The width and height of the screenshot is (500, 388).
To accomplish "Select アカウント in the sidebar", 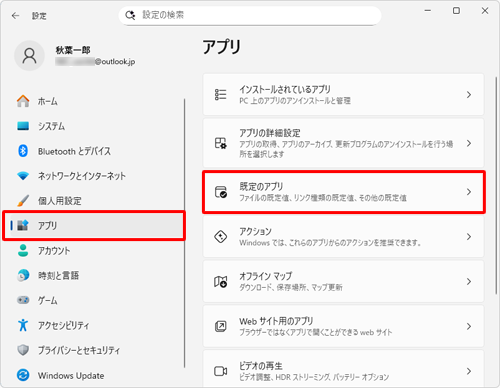I will click(x=97, y=250).
